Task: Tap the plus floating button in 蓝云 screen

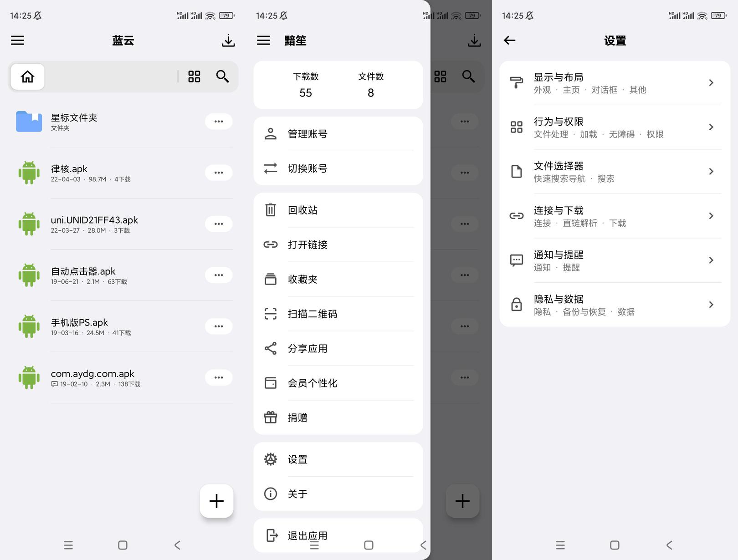Action: point(216,501)
